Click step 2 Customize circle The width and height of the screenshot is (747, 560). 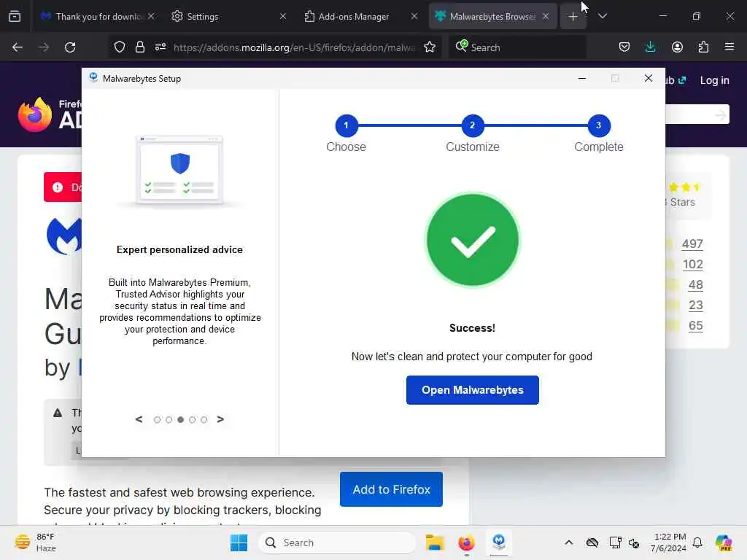click(x=472, y=125)
